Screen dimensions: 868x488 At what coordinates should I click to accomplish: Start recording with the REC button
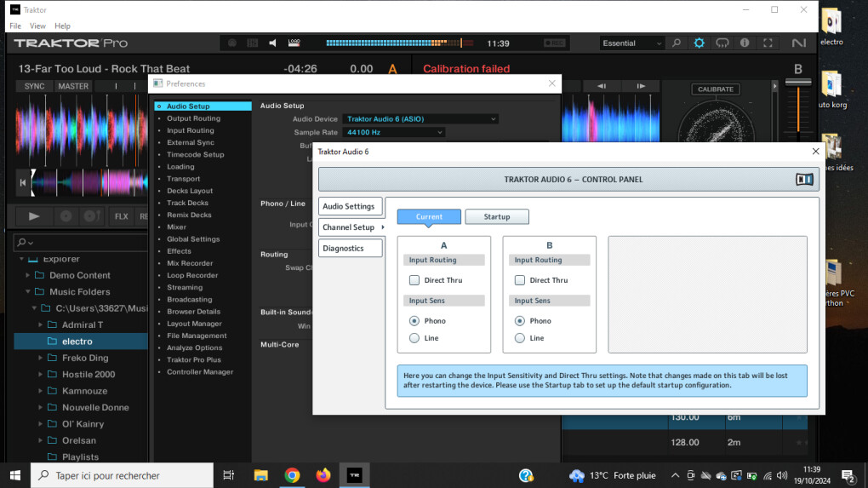554,43
